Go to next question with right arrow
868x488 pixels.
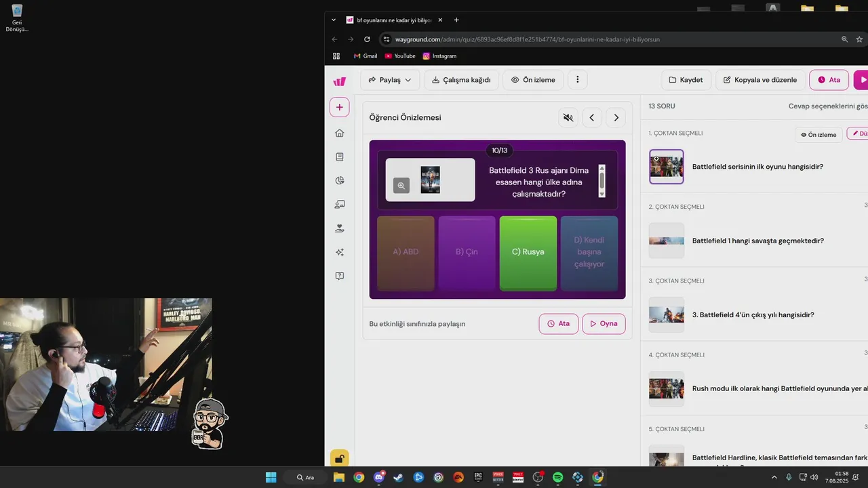pos(616,118)
